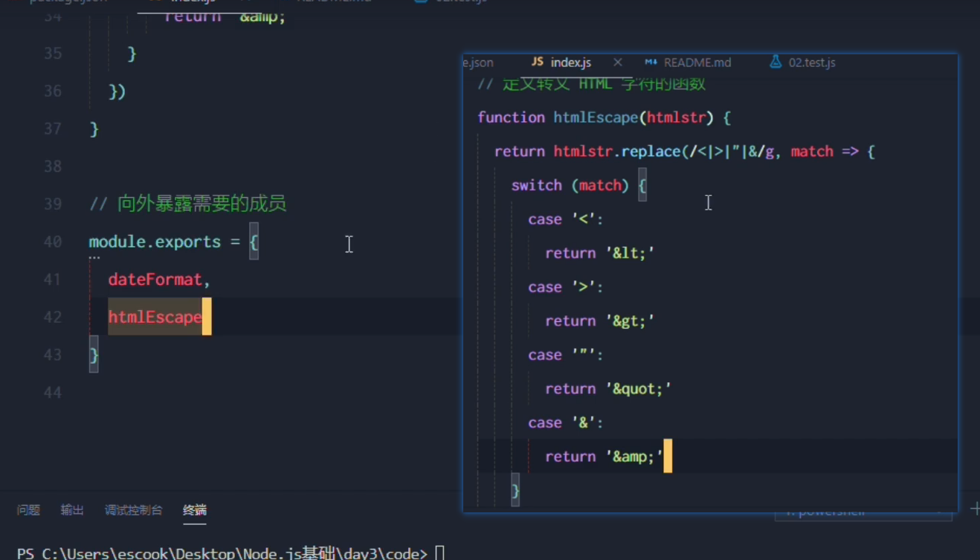The width and height of the screenshot is (980, 560).
Task: Open the README.md tab
Action: coord(697,62)
